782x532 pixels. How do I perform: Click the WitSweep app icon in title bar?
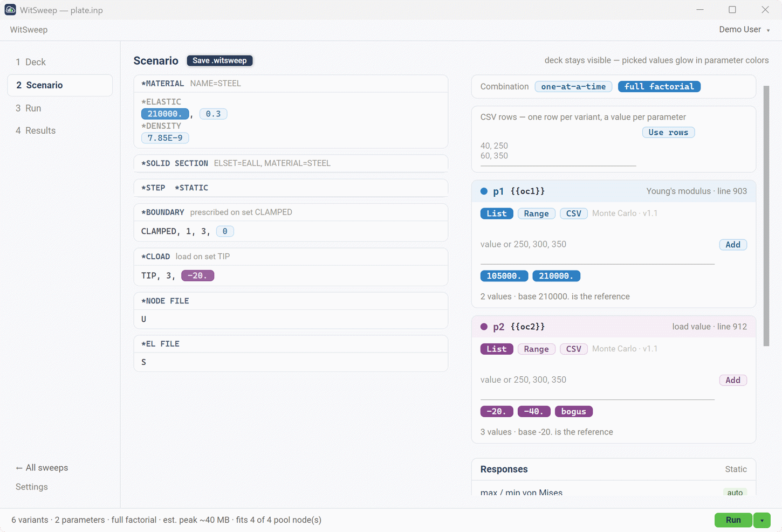tap(10, 10)
